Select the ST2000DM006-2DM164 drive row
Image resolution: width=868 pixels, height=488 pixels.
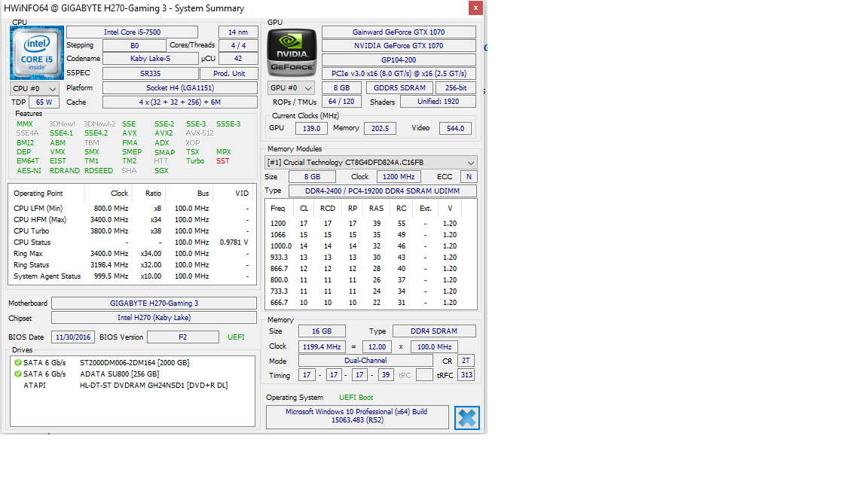132,362
